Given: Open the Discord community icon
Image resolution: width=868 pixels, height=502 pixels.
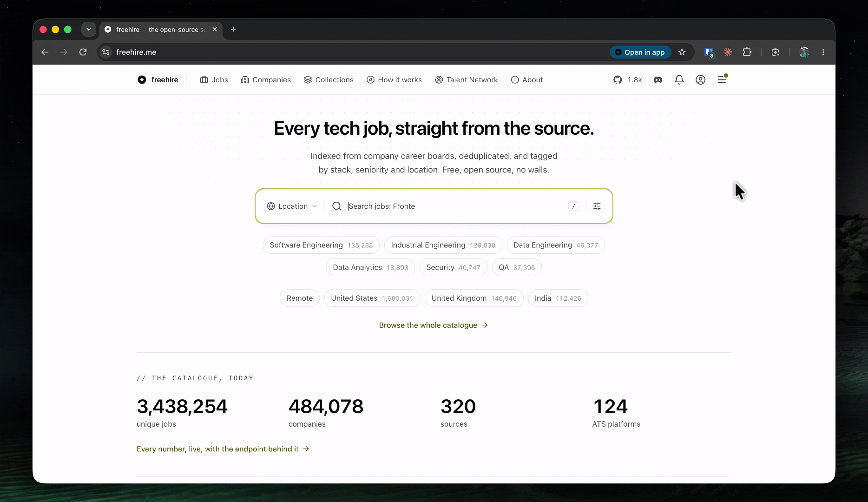Looking at the screenshot, I should click(x=658, y=80).
